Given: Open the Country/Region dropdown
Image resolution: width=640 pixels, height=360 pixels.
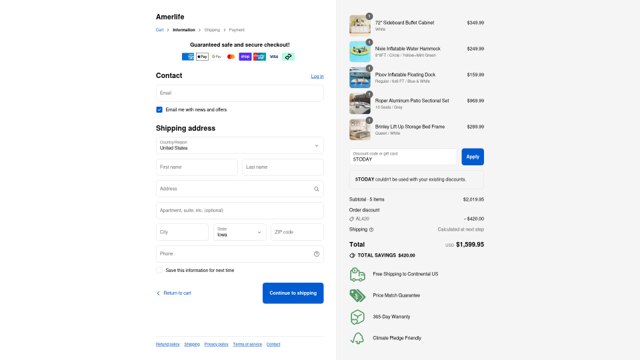Looking at the screenshot, I should 240,145.
